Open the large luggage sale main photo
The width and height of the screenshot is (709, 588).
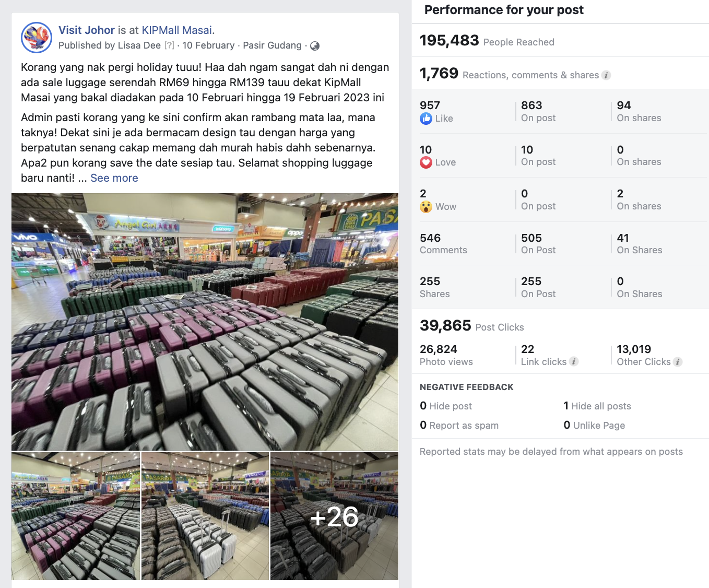tap(205, 322)
